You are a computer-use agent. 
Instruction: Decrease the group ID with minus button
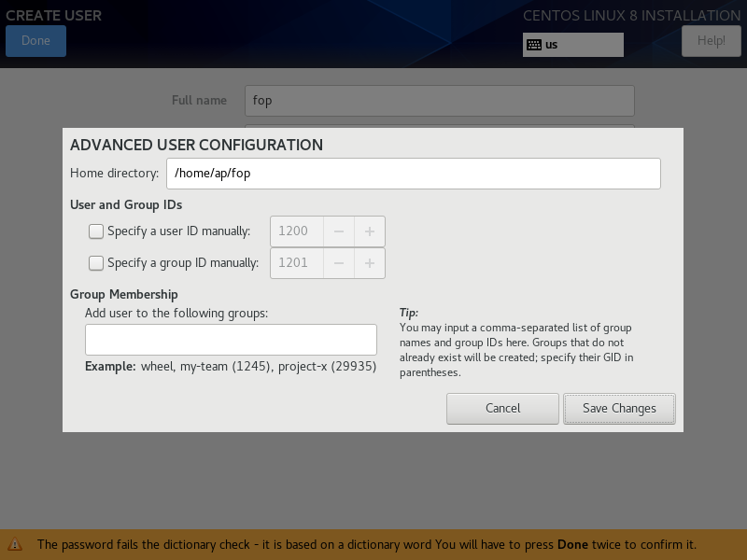339,263
